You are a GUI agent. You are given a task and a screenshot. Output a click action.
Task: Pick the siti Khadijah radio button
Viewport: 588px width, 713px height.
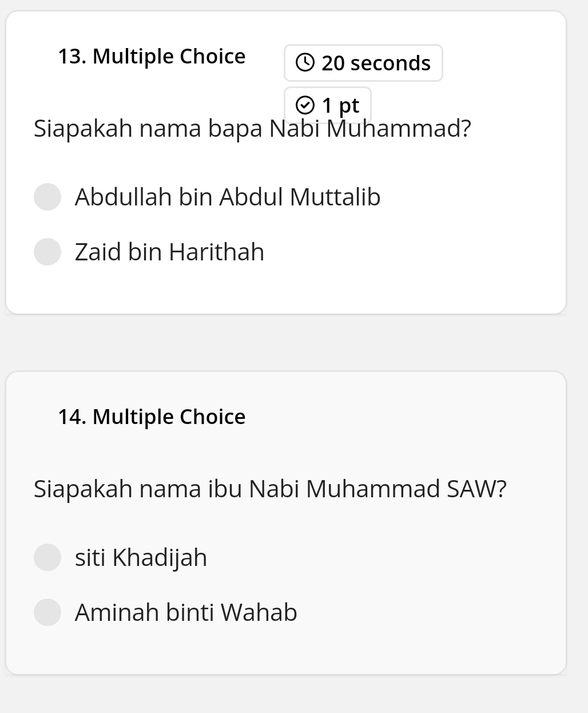[47, 557]
